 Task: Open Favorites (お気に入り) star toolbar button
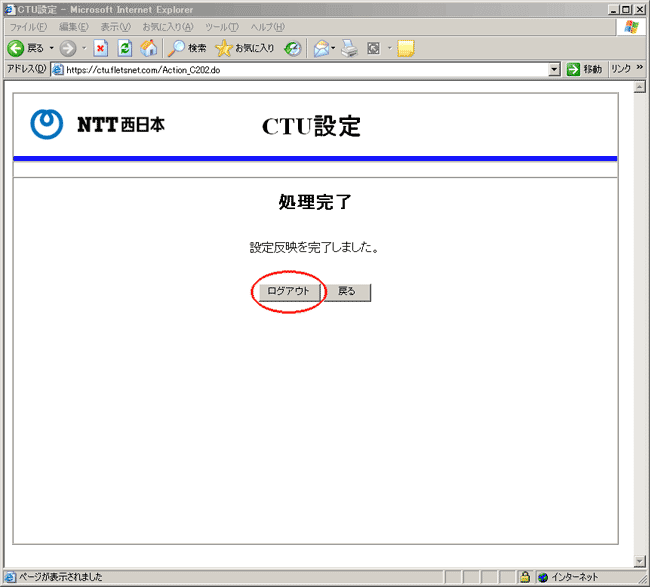pos(245,49)
